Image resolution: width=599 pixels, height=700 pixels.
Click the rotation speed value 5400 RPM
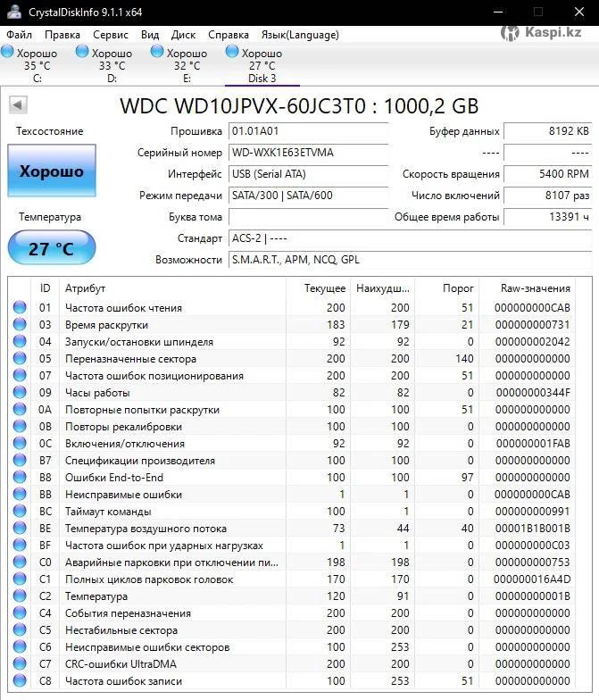pyautogui.click(x=548, y=174)
